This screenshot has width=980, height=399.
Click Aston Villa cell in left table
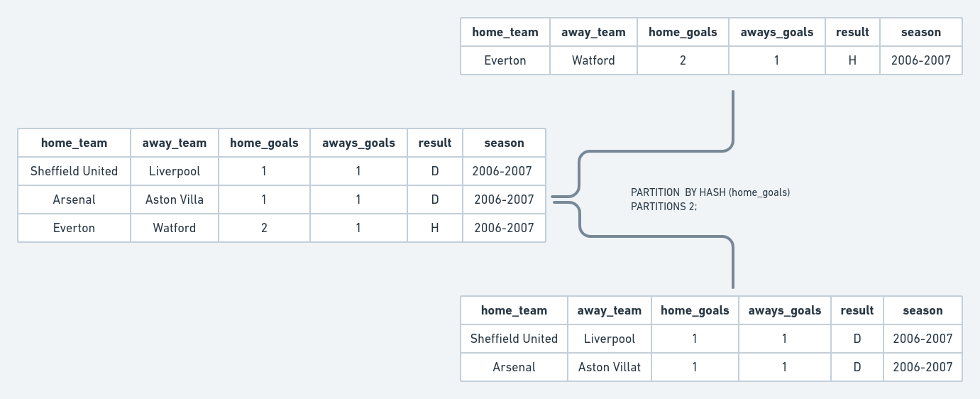pos(175,199)
